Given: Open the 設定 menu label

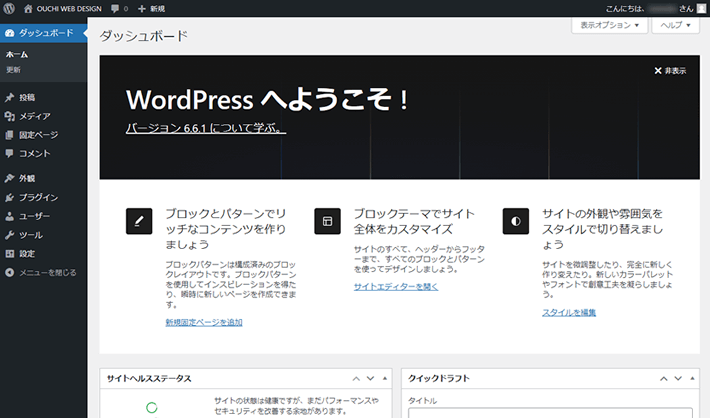Looking at the screenshot, I should (x=27, y=254).
